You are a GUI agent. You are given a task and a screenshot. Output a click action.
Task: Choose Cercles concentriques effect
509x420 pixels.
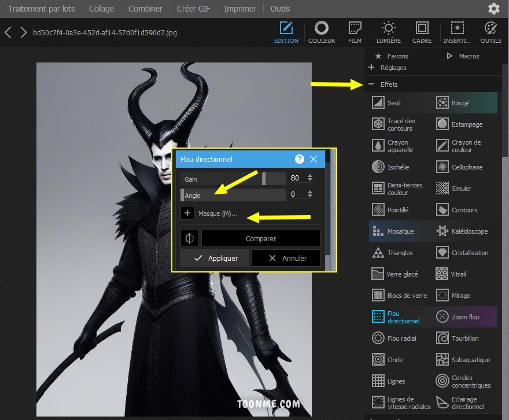coord(463,381)
